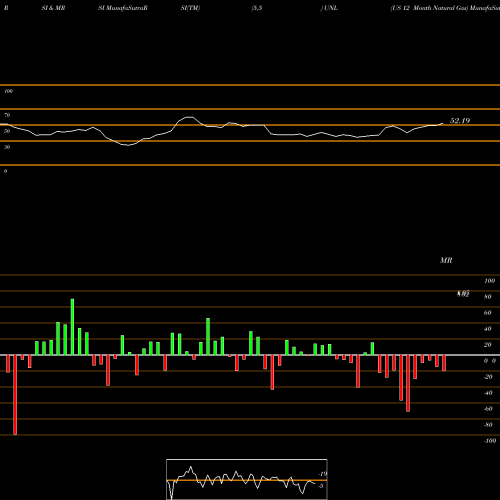Click the histogram axis label 80
This screenshot has width=500, height=500.
488,297
